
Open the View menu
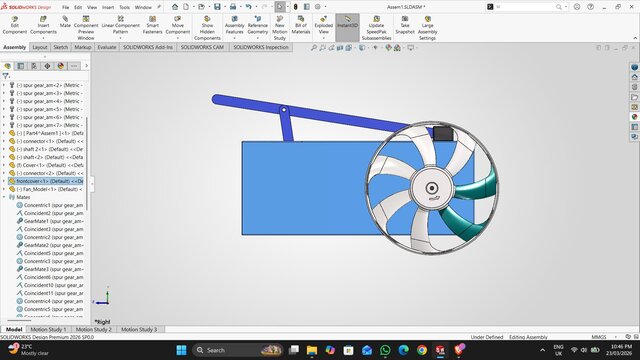(92, 7)
